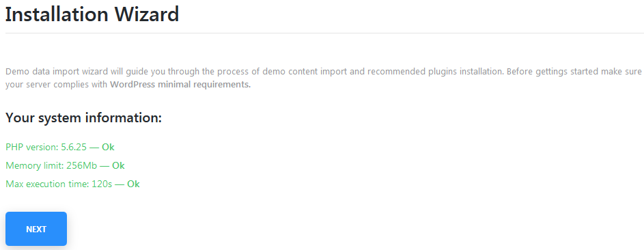Select the 'Your system information:' heading
The height and width of the screenshot is (250, 644).
84,117
